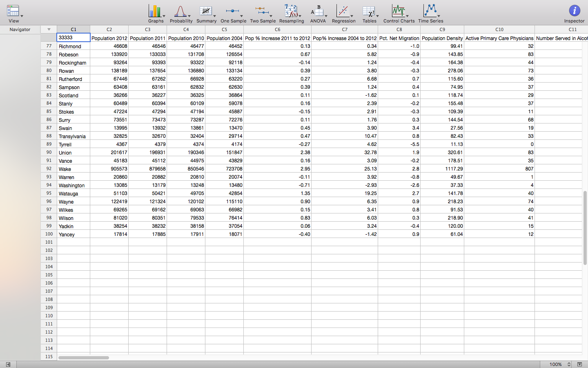Select the 'Population Density' column name

coord(442,38)
